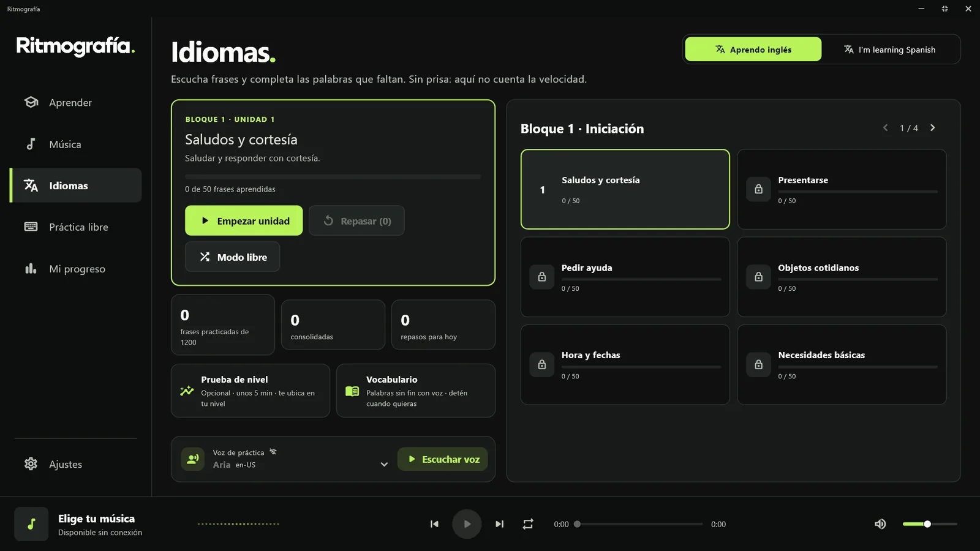Select the Saludos y cortesía unit card
Screen dimensions: 980x551
[x=625, y=189]
